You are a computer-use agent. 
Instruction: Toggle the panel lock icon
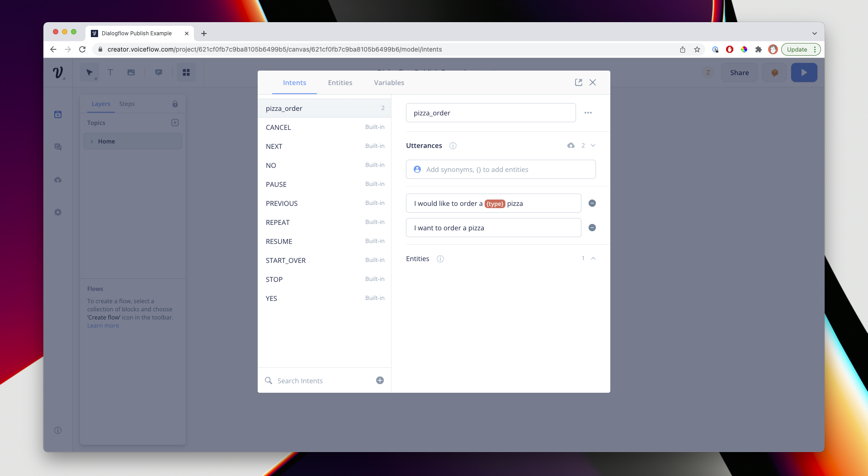point(175,104)
